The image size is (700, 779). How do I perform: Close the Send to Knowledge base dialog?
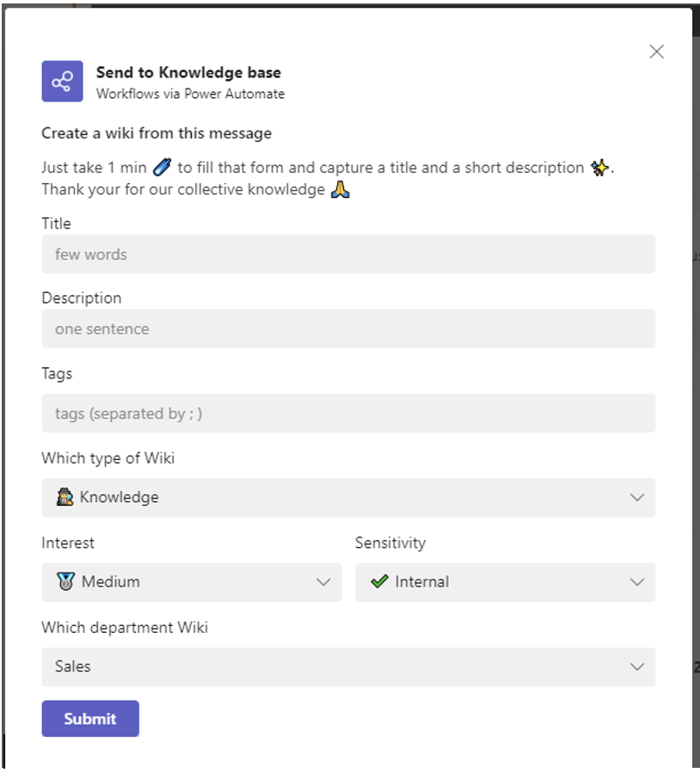(x=657, y=52)
